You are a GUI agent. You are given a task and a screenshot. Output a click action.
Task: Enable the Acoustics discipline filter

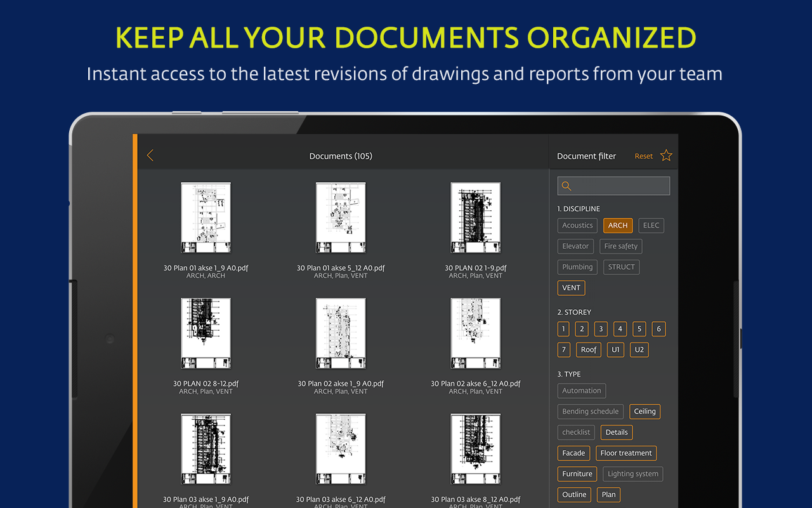click(577, 225)
